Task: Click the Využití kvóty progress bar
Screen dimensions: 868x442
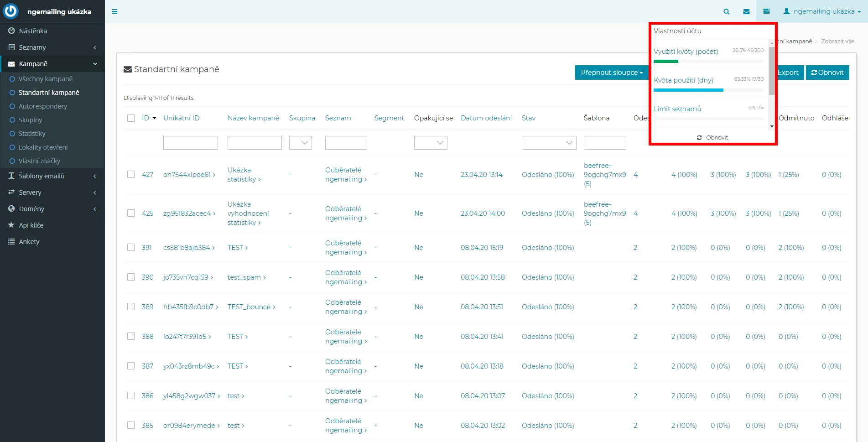Action: [x=708, y=61]
